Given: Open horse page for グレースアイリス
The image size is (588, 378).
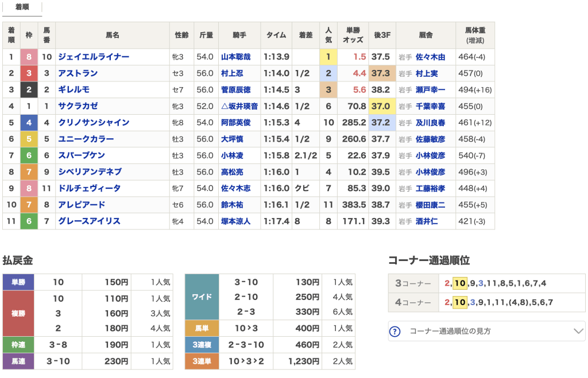Looking at the screenshot, I should point(89,221).
